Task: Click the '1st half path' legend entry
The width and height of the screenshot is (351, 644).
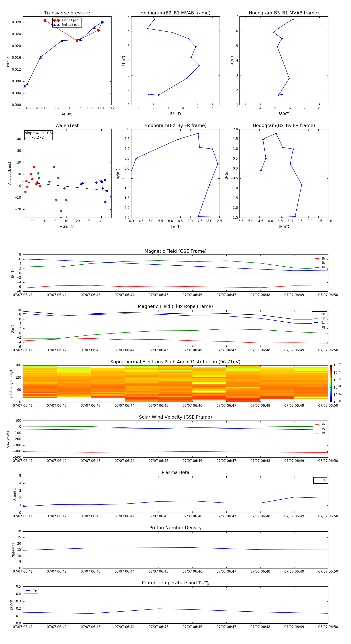Action: [x=67, y=20]
